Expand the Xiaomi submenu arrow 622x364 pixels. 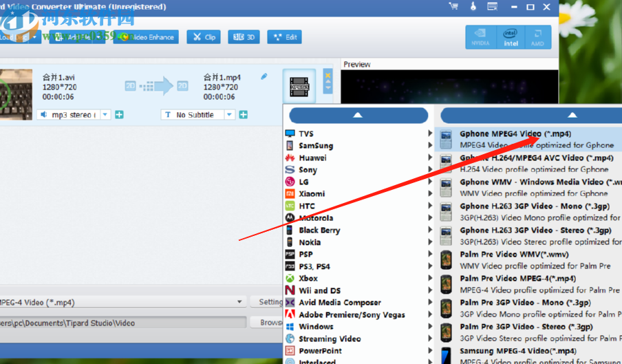pyautogui.click(x=430, y=193)
